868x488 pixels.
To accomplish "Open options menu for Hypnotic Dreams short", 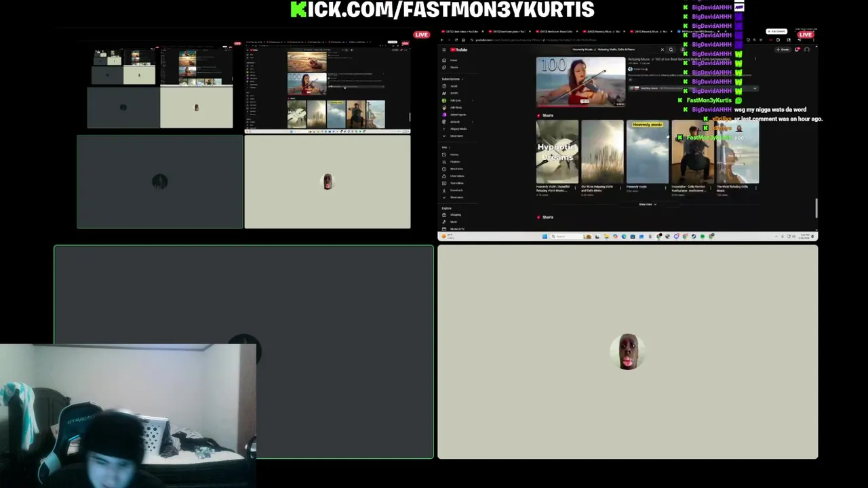I will pyautogui.click(x=575, y=188).
